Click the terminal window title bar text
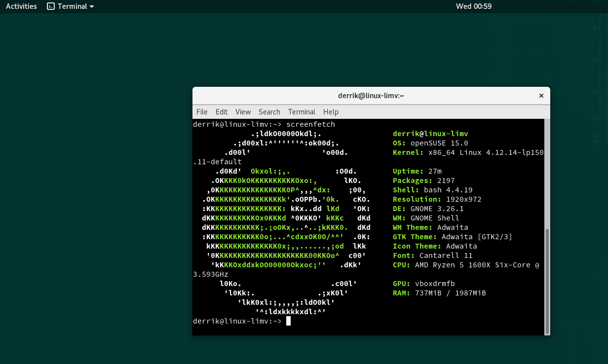Viewport: 608px width, 364px height. click(371, 96)
